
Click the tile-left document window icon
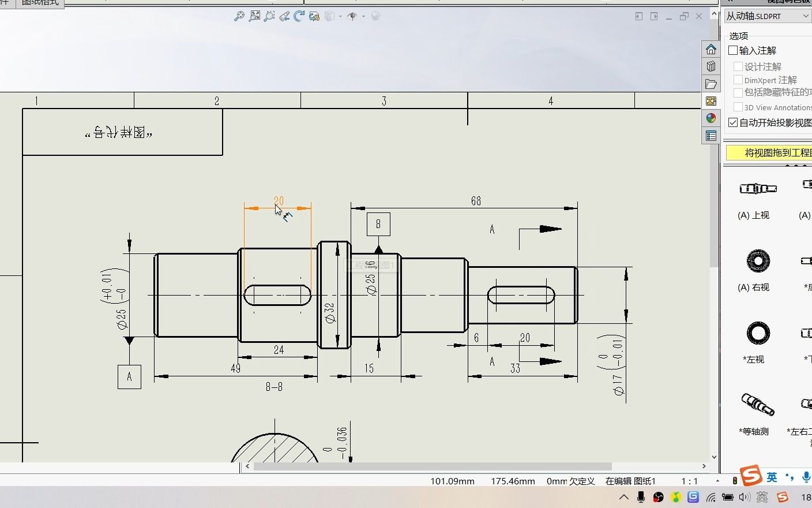click(x=638, y=16)
